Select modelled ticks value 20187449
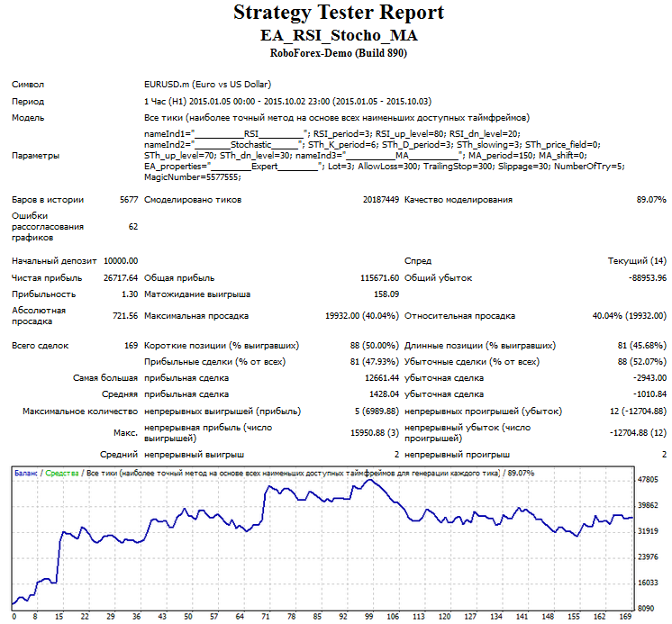 381,200
